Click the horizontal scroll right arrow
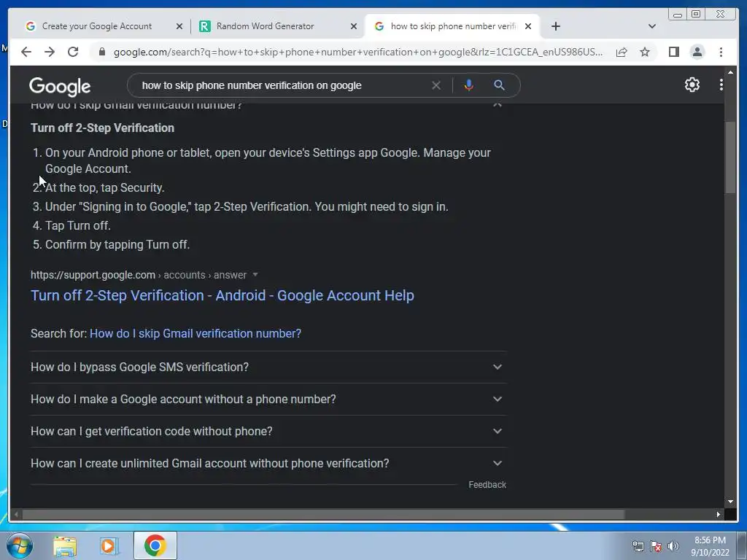747x560 pixels. 719,514
